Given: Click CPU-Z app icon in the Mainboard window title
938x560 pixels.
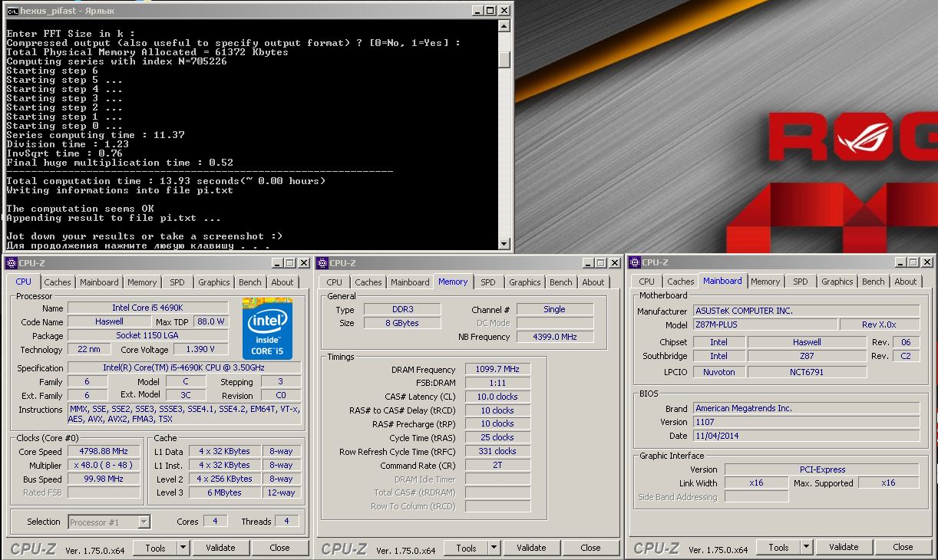Looking at the screenshot, I should 635,263.
